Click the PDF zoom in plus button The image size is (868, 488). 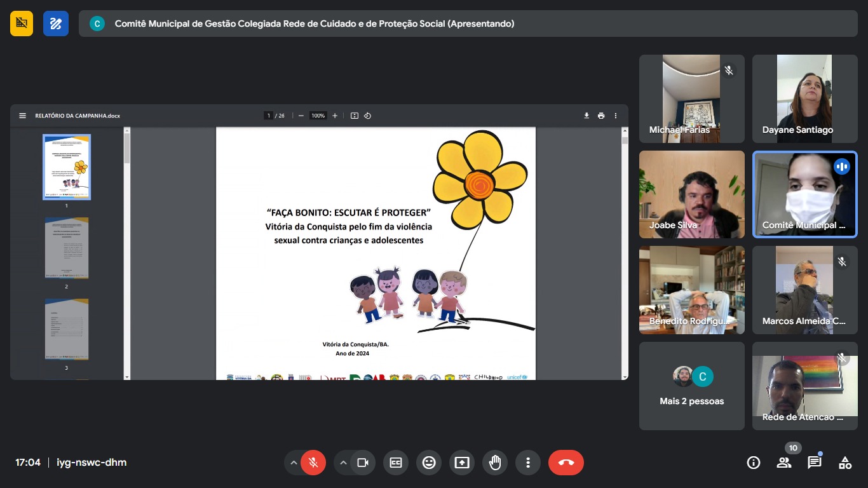(x=335, y=116)
